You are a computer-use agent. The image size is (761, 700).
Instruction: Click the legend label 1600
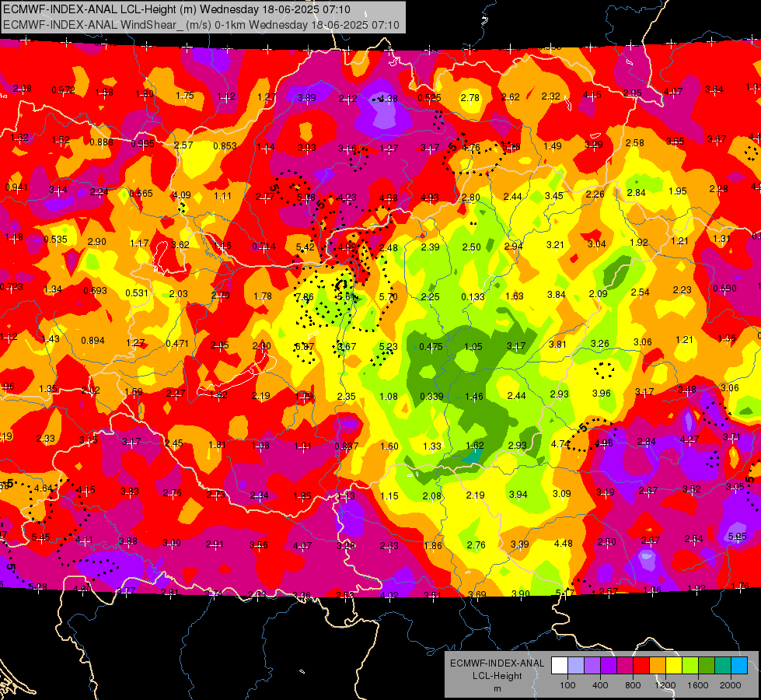(x=698, y=685)
